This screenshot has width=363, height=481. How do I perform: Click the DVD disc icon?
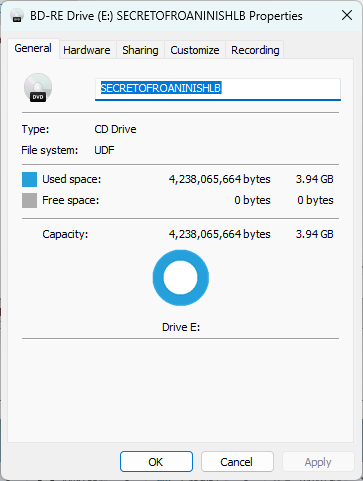[38, 88]
